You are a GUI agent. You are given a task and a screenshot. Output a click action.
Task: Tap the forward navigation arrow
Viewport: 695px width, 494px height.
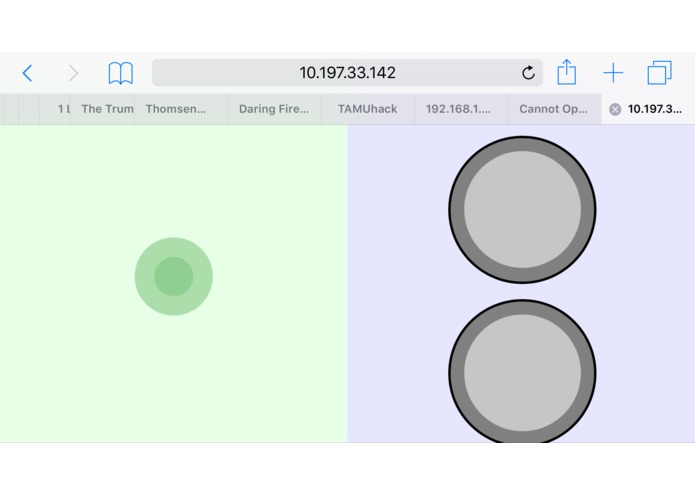[x=73, y=73]
